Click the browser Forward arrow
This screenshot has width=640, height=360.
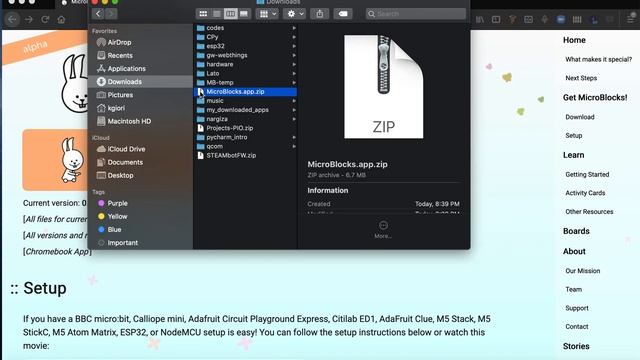29,19
